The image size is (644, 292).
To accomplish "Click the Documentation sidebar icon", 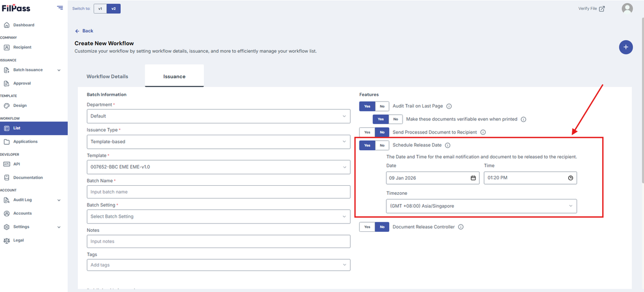I will [6, 178].
